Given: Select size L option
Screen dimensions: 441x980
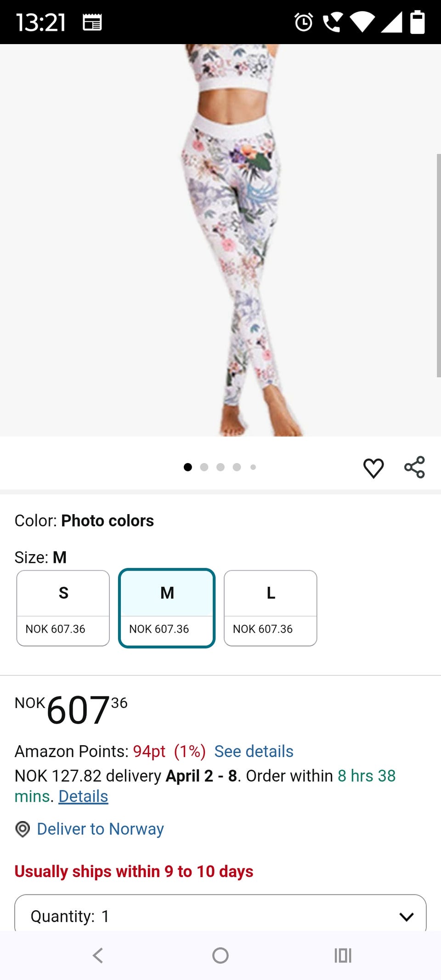Looking at the screenshot, I should 271,608.
